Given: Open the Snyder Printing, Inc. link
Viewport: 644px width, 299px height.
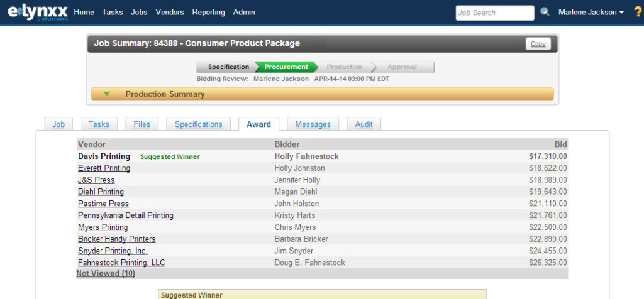Looking at the screenshot, I should (x=113, y=251).
